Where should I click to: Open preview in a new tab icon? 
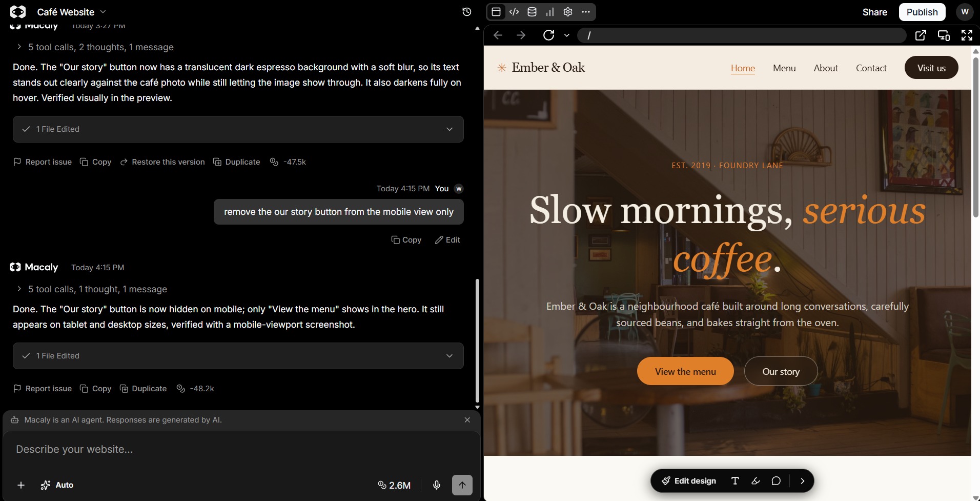click(x=921, y=35)
